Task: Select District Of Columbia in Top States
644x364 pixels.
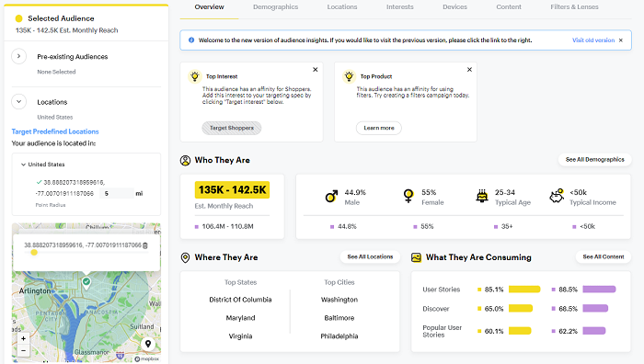Action: click(240, 300)
